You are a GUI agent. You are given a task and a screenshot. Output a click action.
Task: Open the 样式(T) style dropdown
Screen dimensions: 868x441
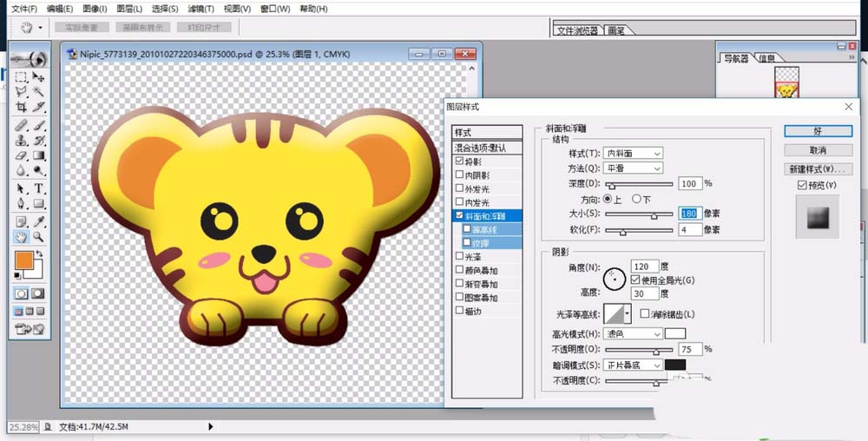pos(633,154)
